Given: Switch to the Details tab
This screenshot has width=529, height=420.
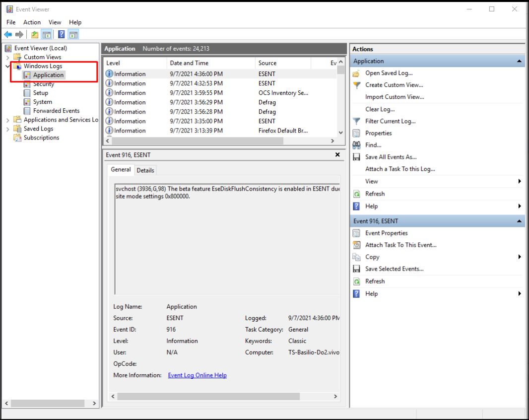Looking at the screenshot, I should [x=145, y=170].
